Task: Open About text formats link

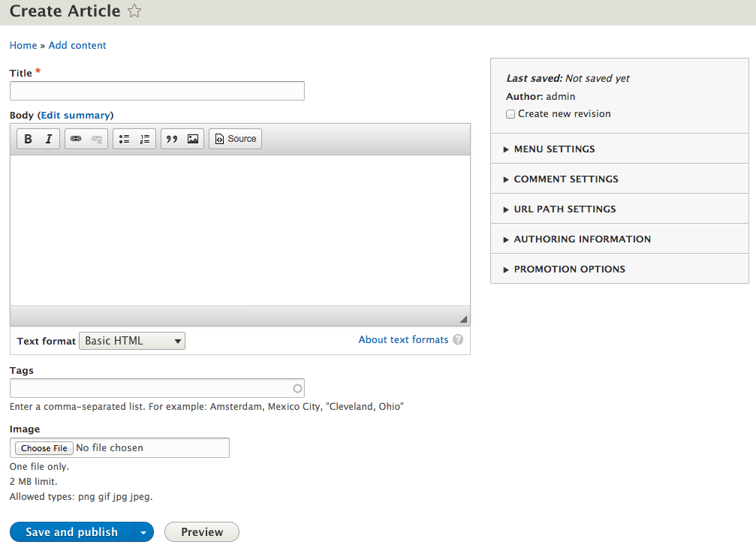Action: tap(403, 339)
